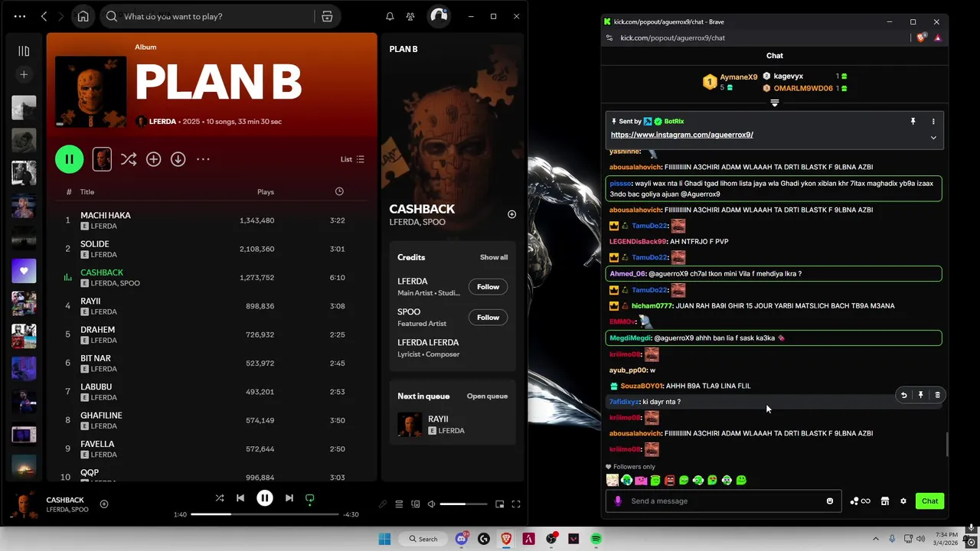This screenshot has height=551, width=980.
Task: Add CASHBACK to Liked Songs in player bar
Action: 104,504
